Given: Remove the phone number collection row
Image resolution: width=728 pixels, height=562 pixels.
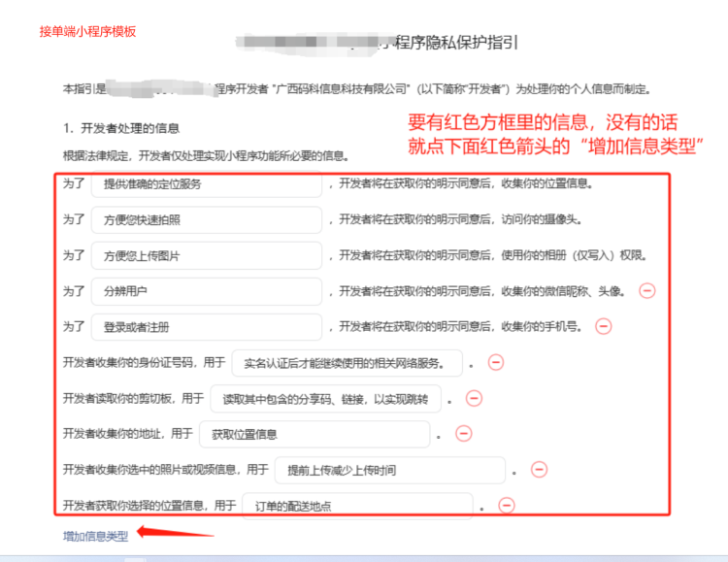Looking at the screenshot, I should click(603, 326).
